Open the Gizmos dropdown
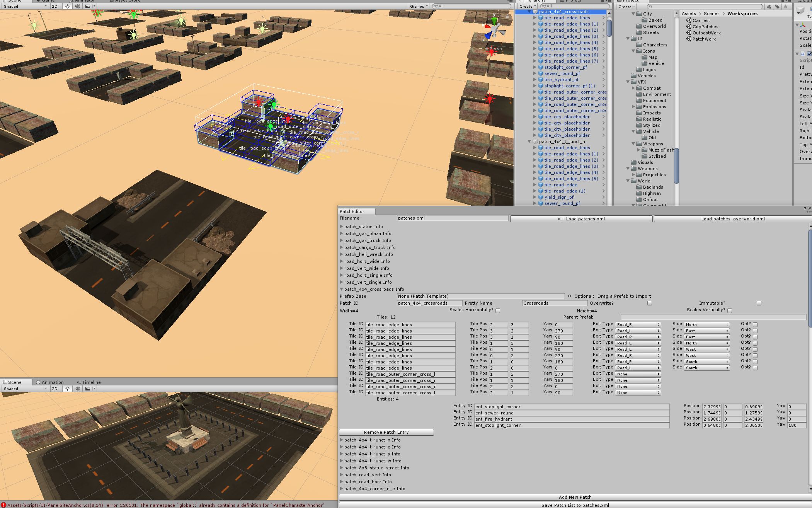This screenshot has width=812, height=508. [419, 6]
